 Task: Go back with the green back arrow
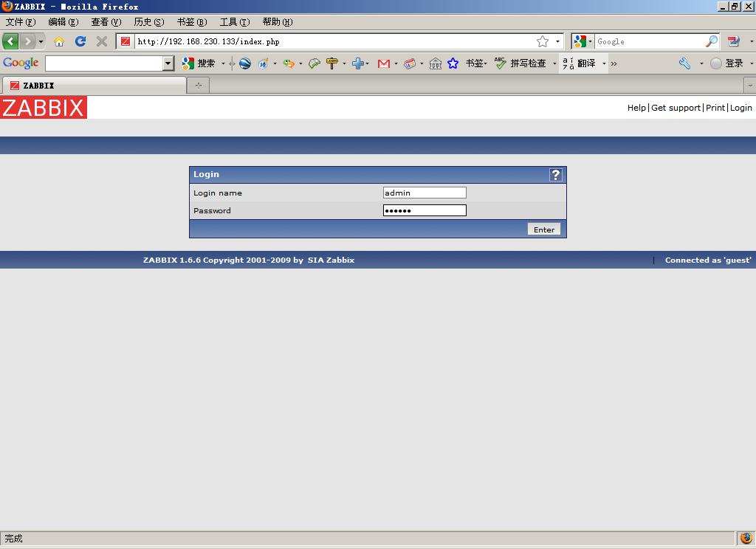[10, 41]
